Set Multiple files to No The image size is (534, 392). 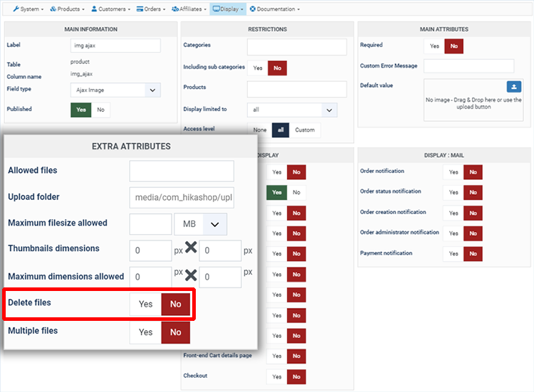176,332
